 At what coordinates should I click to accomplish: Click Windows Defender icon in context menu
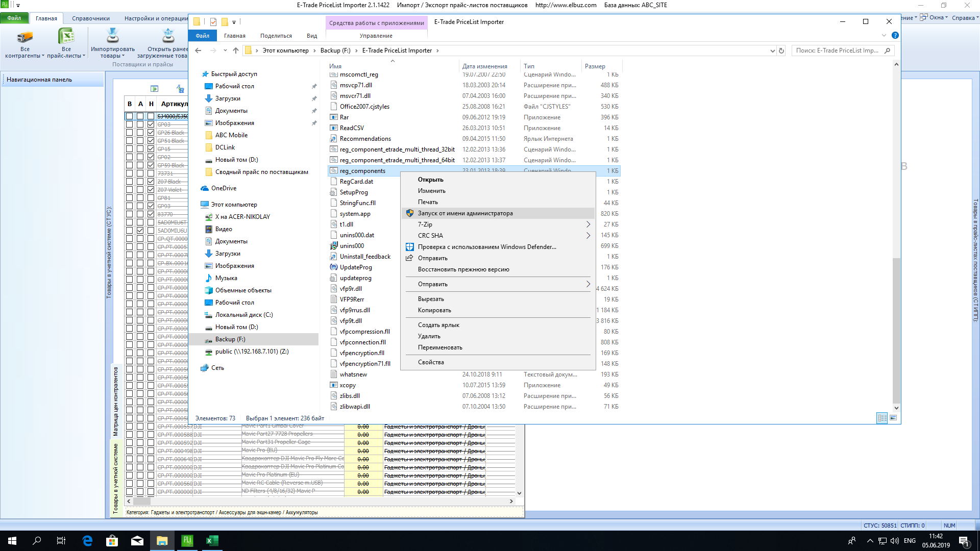[410, 247]
